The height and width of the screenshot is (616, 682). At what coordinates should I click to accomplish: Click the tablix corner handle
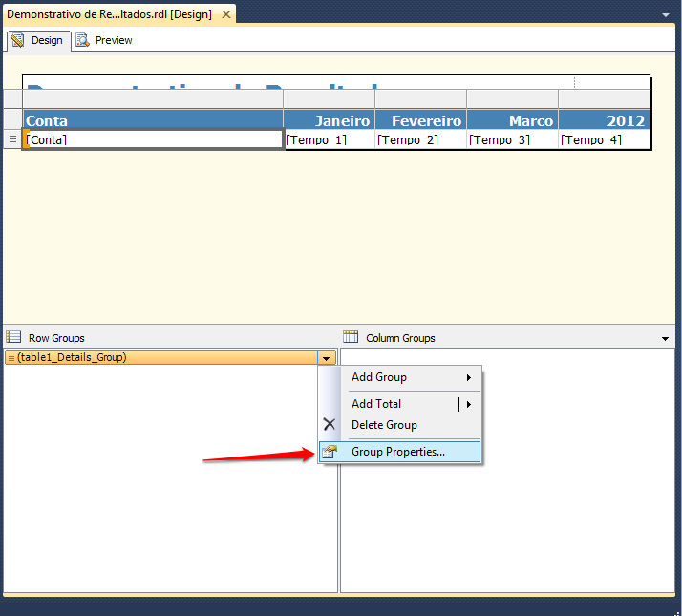click(x=12, y=98)
